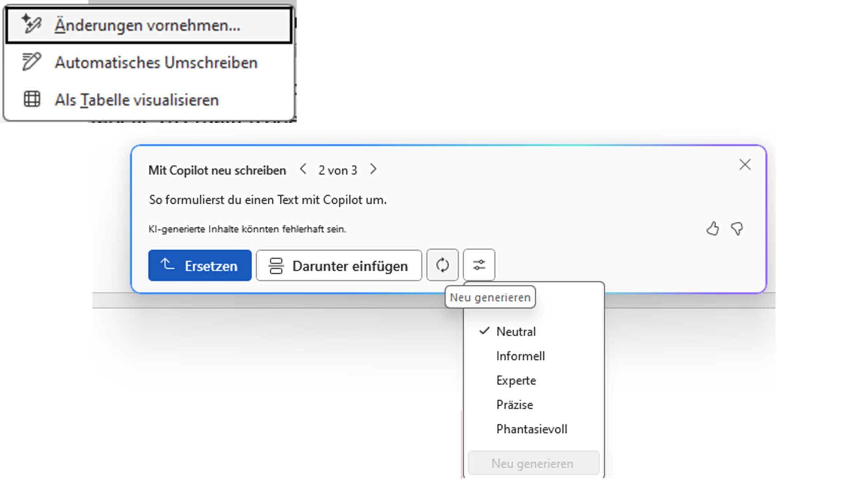The image size is (868, 488).
Task: Give thumbs up feedback on the suggestion
Action: [x=712, y=229]
